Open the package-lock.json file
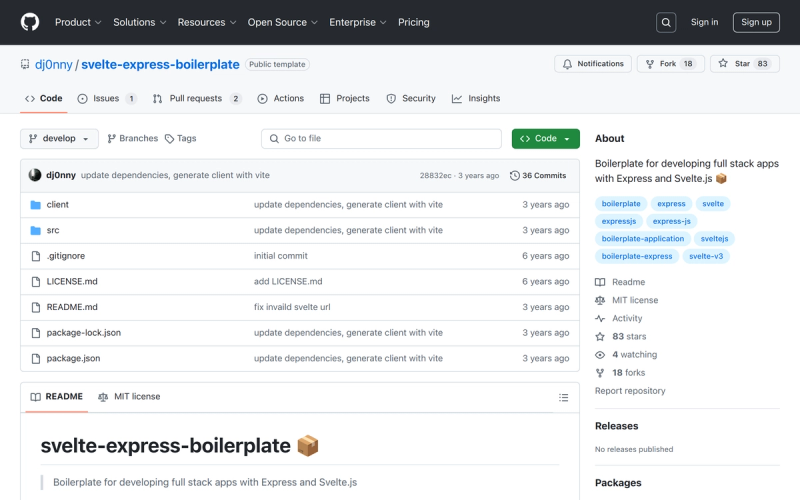Screen dimensions: 800x500 click(x=84, y=333)
